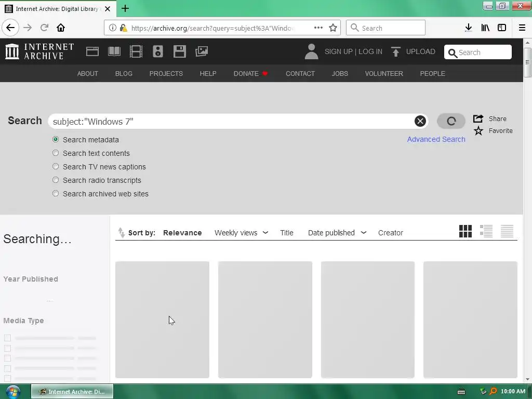Screen dimensions: 532x399
Task: Open the Images icon in header
Action: [x=202, y=51]
